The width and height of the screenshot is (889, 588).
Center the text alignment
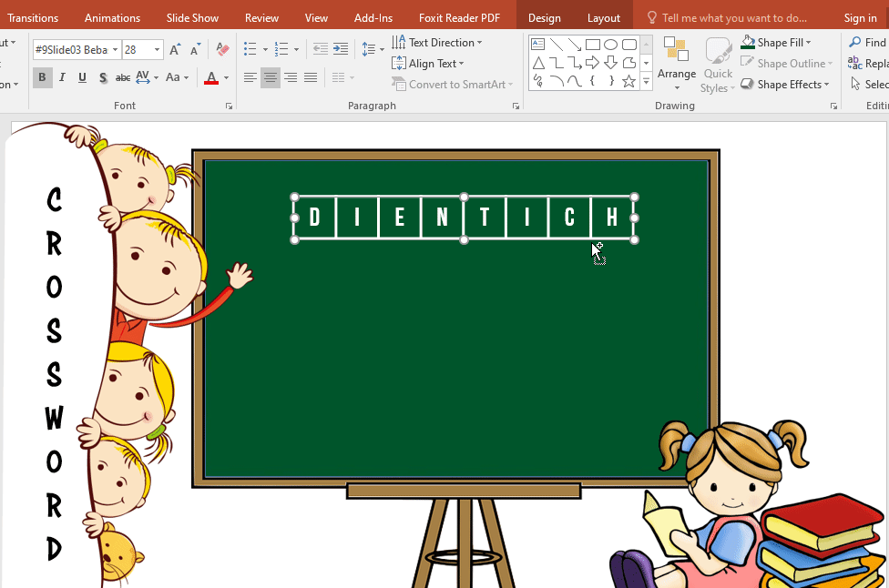(x=271, y=77)
